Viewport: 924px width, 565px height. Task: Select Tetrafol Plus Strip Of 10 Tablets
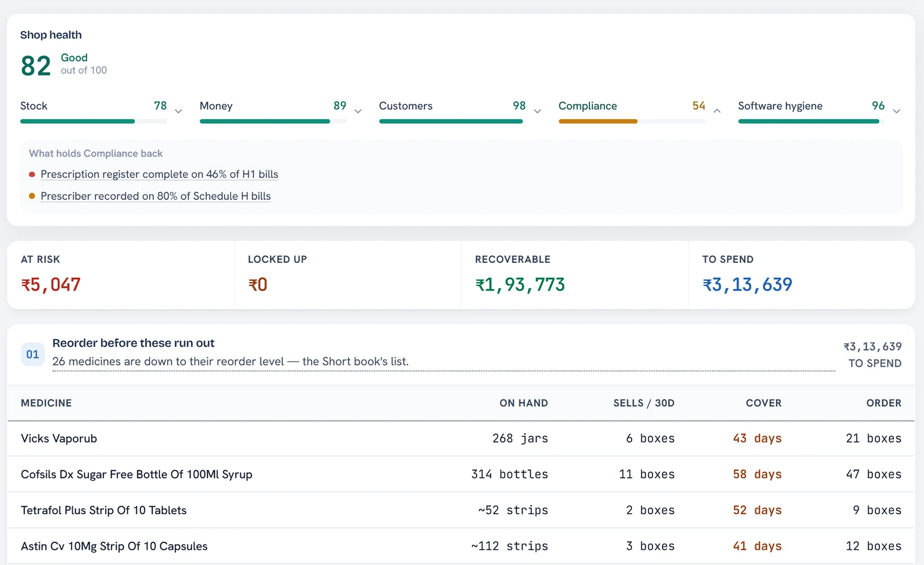[x=103, y=510]
